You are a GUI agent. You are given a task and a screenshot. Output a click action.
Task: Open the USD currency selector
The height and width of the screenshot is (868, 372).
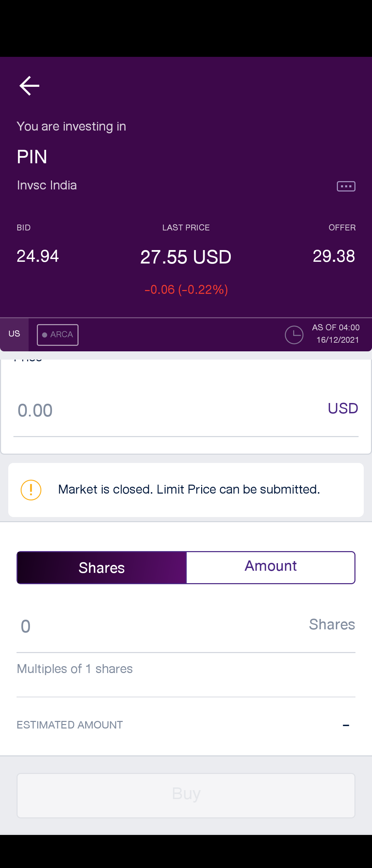343,409
